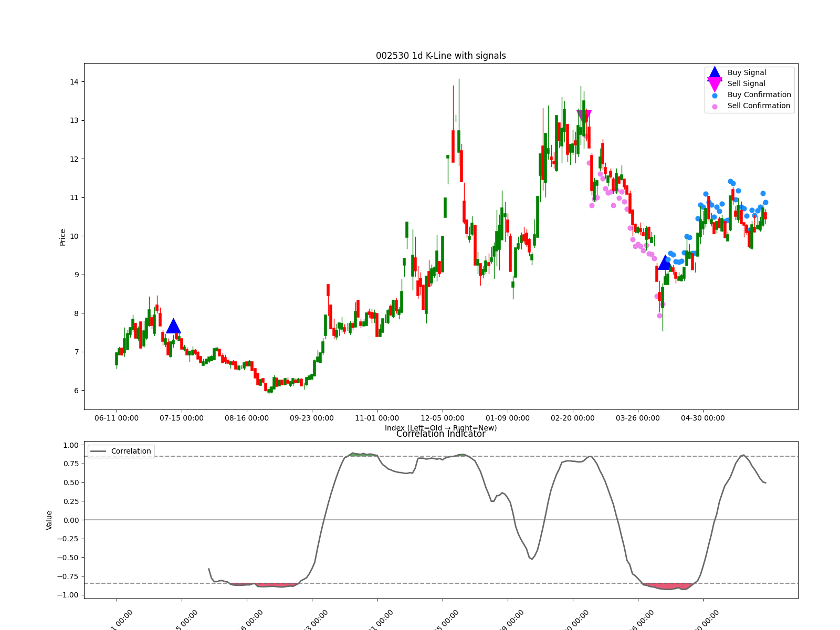
Task: Click the price axis tick '6'
Action: 76,391
